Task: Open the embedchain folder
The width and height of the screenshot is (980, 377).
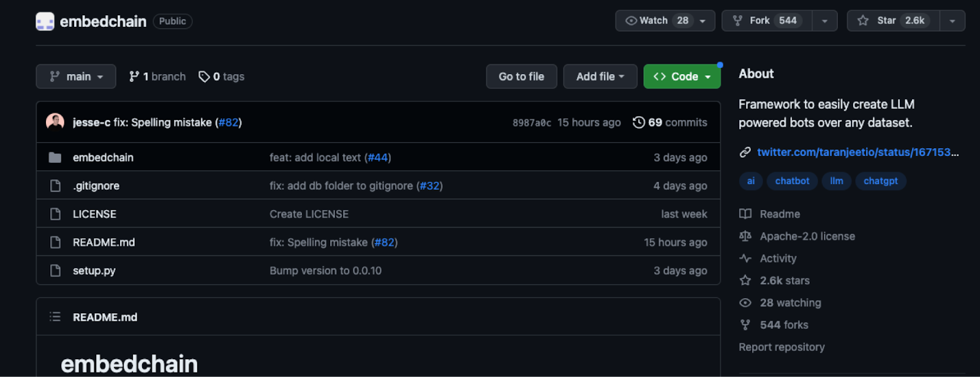Action: tap(103, 157)
